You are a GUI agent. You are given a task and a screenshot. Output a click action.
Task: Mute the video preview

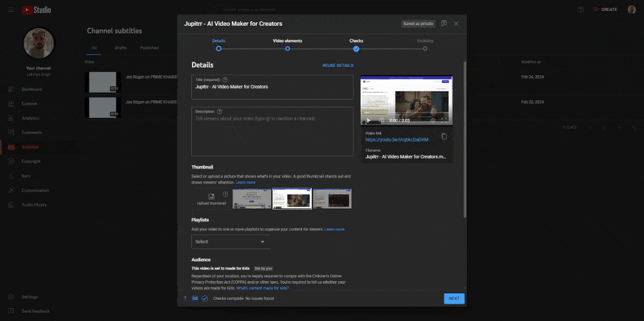pyautogui.click(x=381, y=121)
